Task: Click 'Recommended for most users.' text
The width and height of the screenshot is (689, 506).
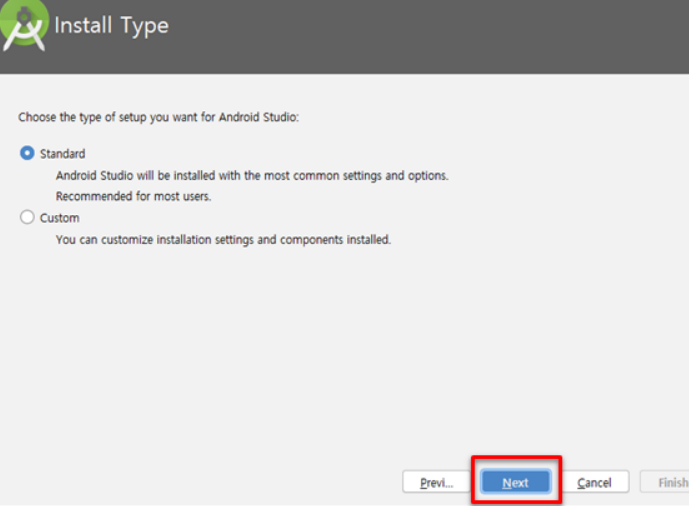Action: click(133, 196)
